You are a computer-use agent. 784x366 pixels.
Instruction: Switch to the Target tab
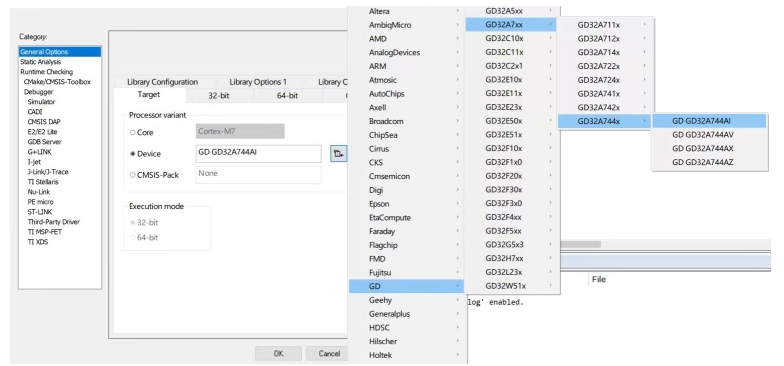tap(149, 94)
